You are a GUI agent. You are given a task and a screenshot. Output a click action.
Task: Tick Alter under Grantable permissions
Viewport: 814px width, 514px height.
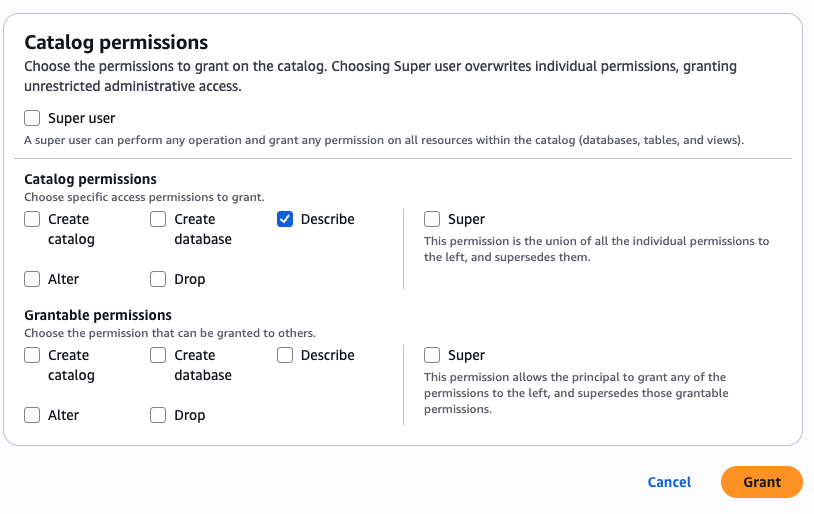pos(33,415)
